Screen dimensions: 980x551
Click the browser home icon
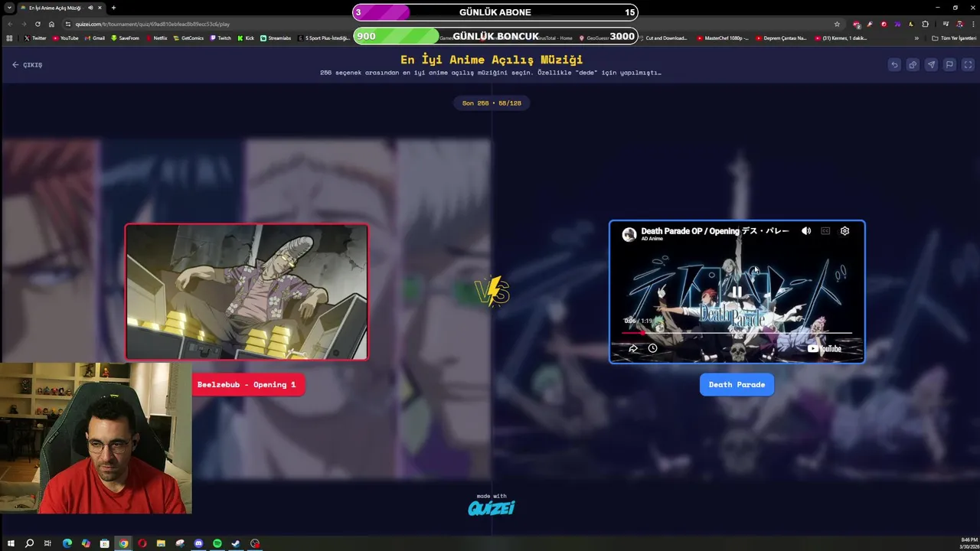click(x=51, y=24)
